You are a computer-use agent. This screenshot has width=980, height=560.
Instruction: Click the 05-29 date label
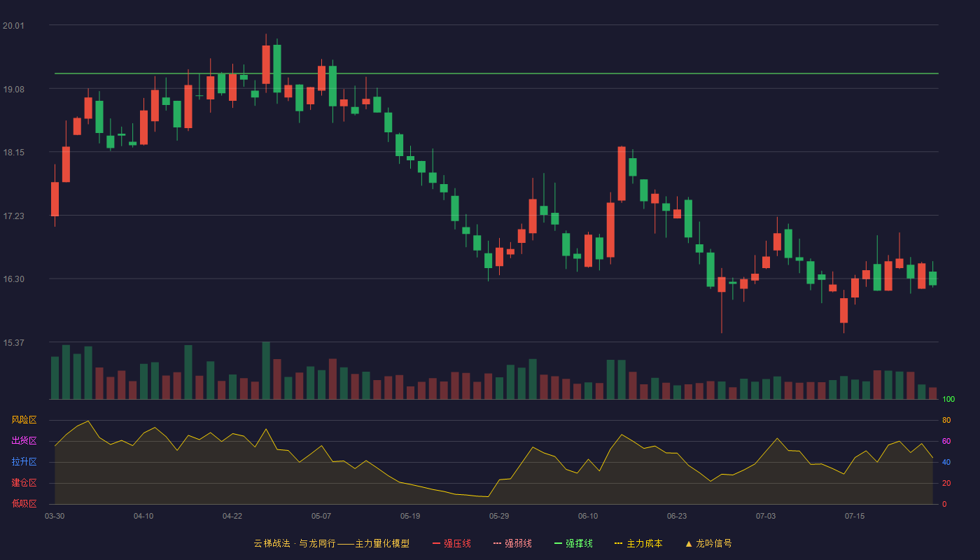[499, 516]
